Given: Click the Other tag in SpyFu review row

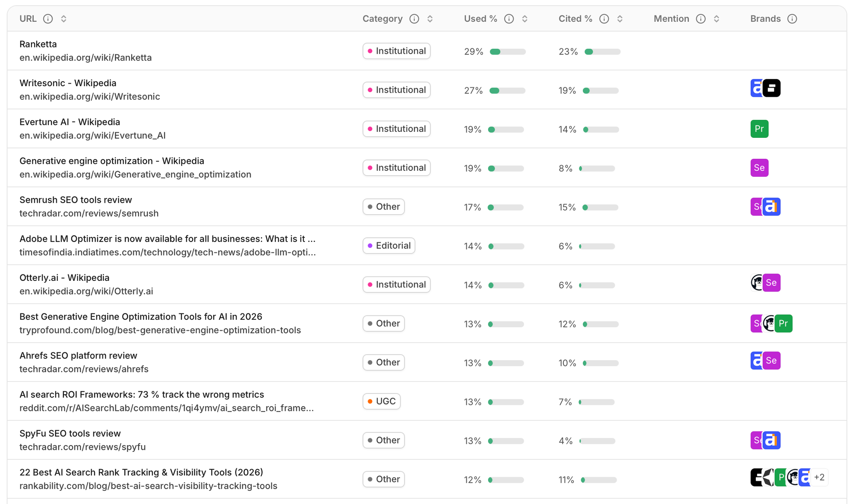Looking at the screenshot, I should [384, 440].
